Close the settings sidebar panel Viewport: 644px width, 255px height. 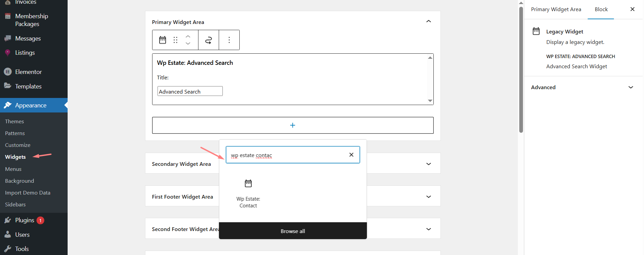click(632, 9)
